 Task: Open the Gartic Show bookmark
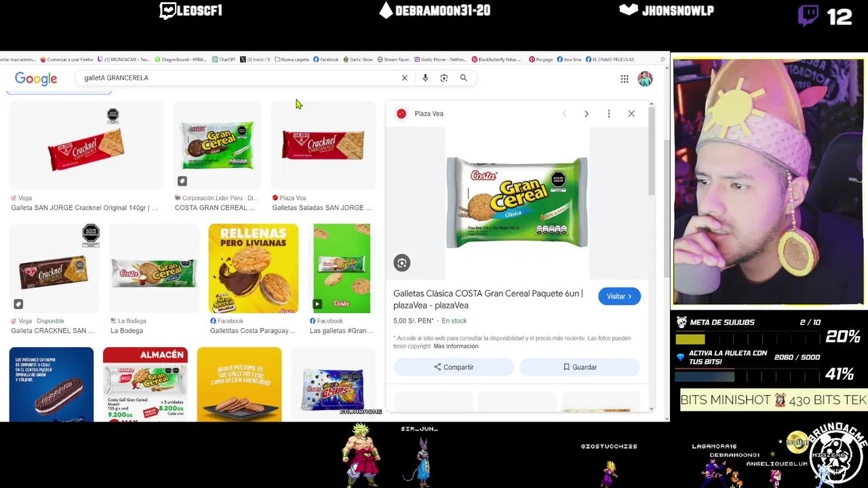point(358,60)
